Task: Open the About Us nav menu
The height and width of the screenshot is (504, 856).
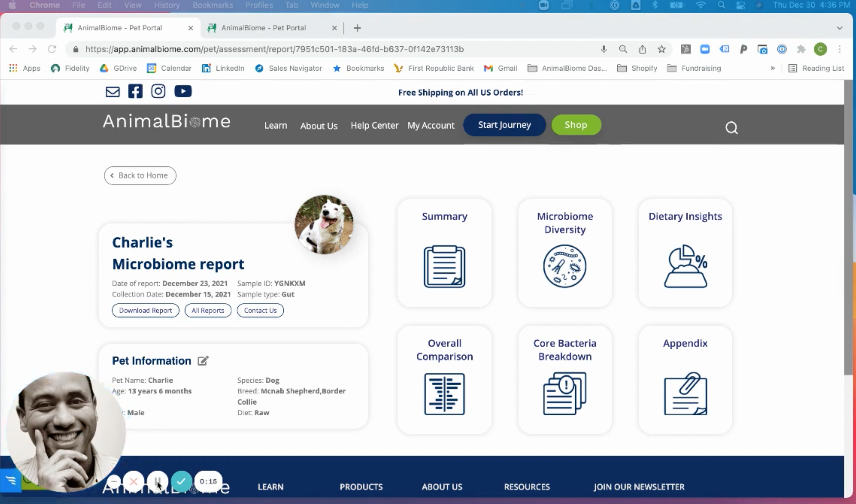Action: coord(319,125)
